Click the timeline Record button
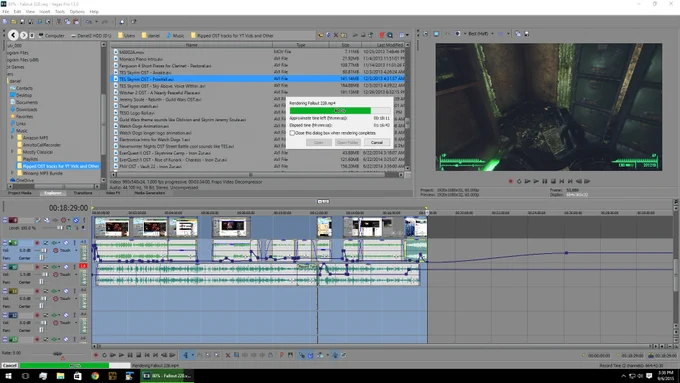This screenshot has width=680, height=383. point(96,355)
